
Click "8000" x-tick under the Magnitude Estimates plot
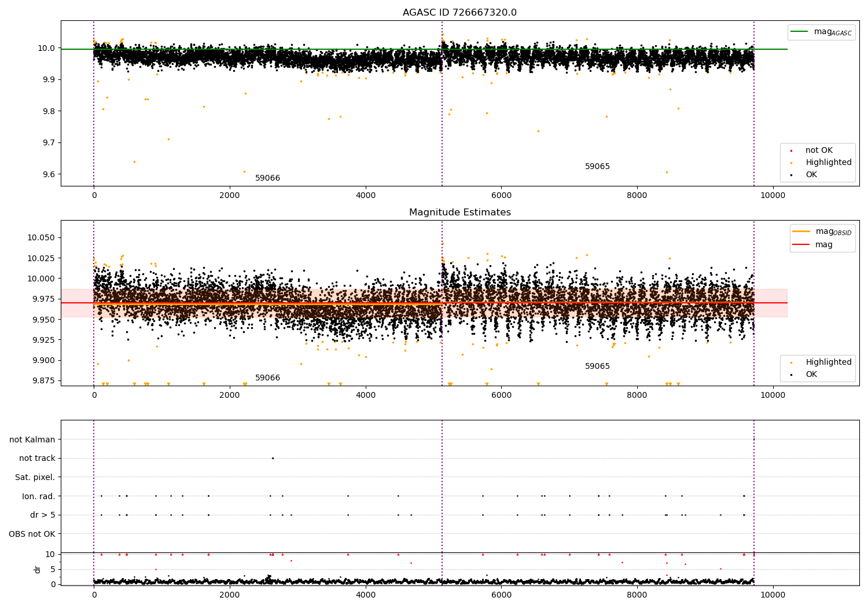coord(637,395)
